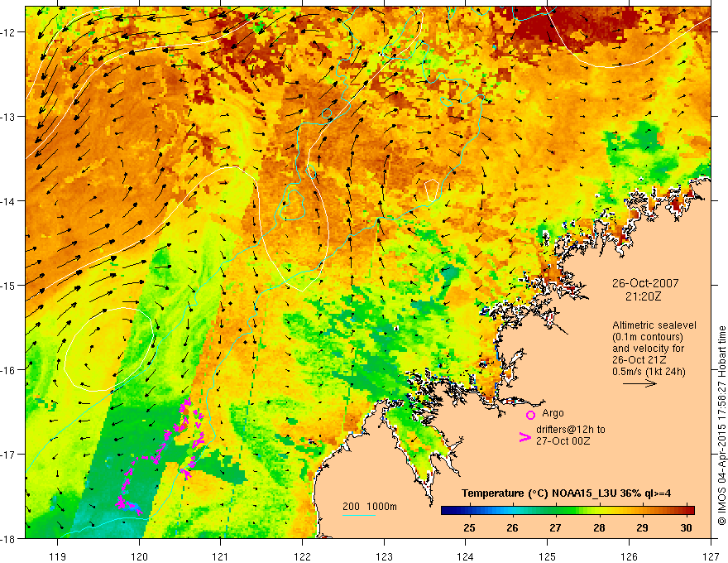This screenshot has width=728, height=563.
Task: Click color bar tick label 29
Action: [x=642, y=527]
